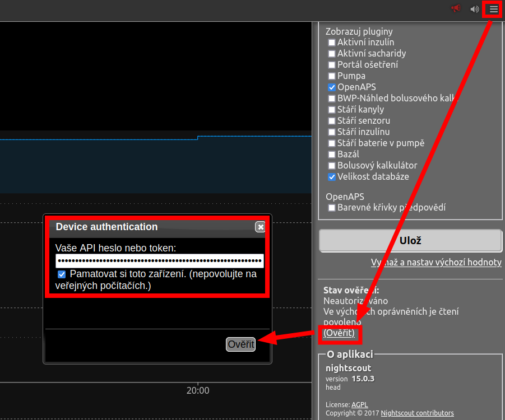Enable Barevné křivky předpovědí option
505x420 pixels.
click(332, 208)
